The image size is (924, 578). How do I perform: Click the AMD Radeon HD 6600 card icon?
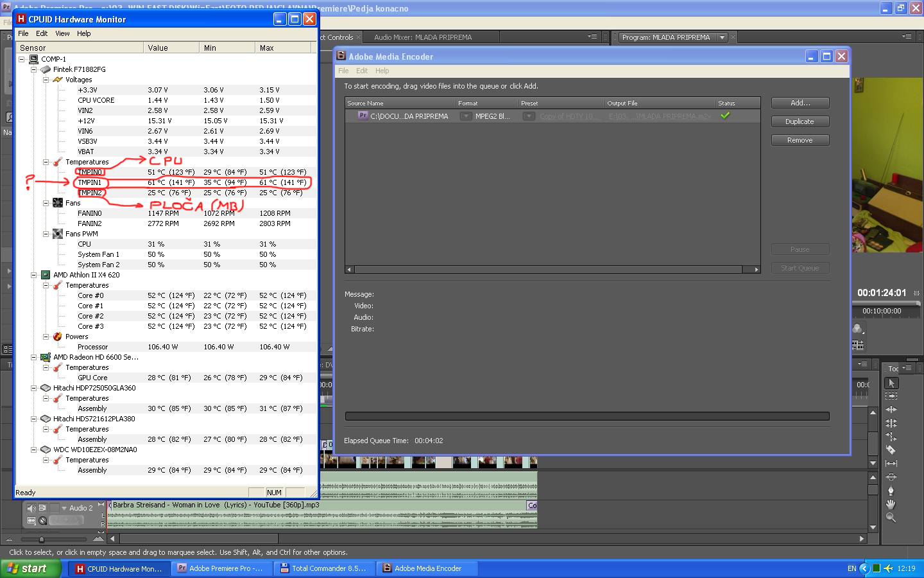[46, 357]
